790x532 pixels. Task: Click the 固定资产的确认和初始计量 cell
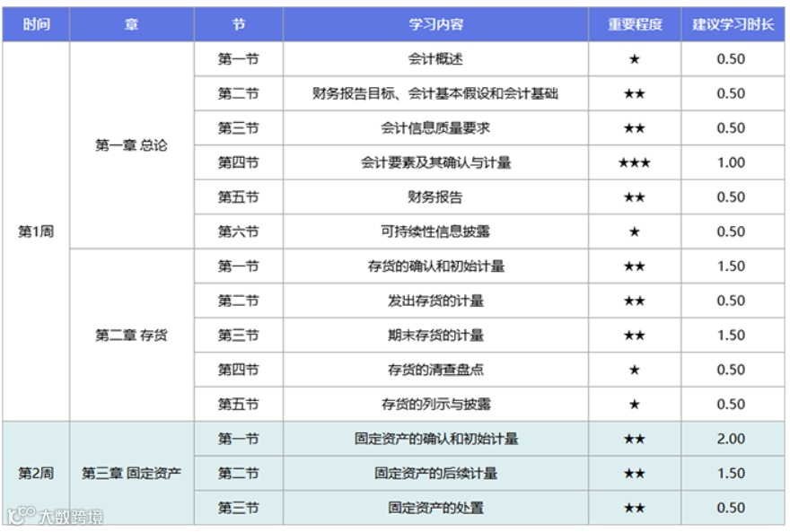[435, 439]
